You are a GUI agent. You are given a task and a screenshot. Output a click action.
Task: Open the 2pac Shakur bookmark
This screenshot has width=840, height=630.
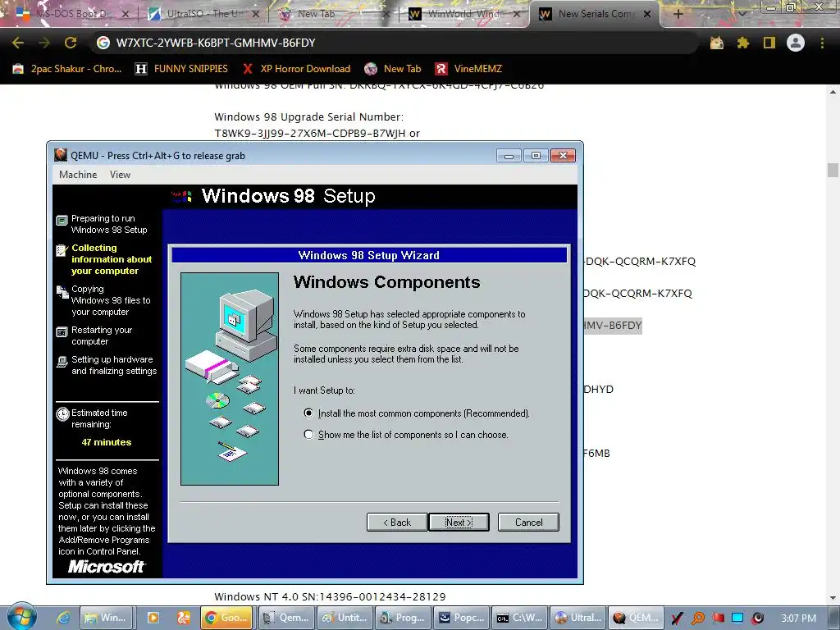[x=67, y=69]
